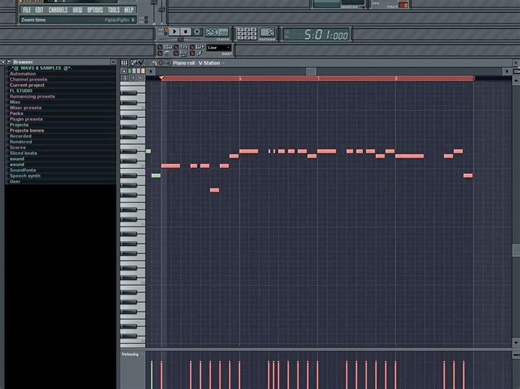This screenshot has width=520, height=389.
Task: Open the FILE menu
Action: click(x=27, y=10)
